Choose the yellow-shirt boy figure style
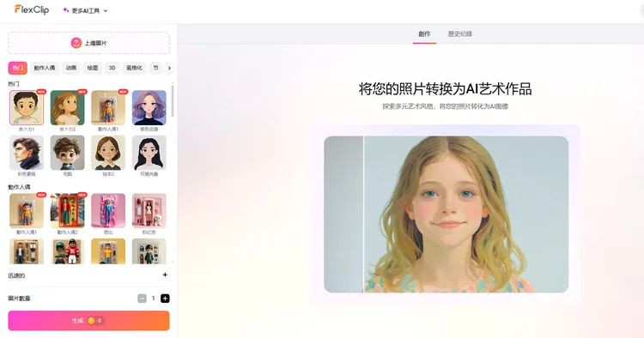644x338 pixels. (108, 251)
